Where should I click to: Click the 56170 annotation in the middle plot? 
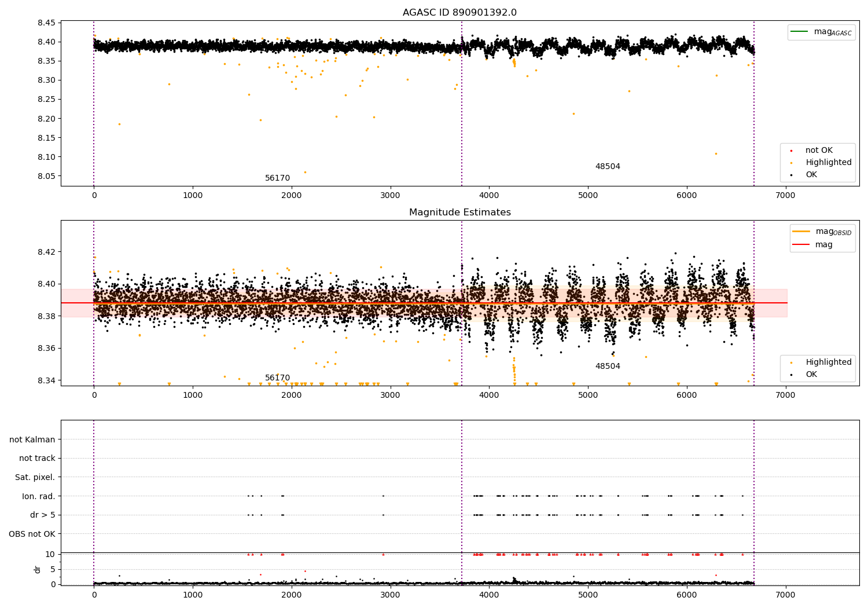[277, 378]
